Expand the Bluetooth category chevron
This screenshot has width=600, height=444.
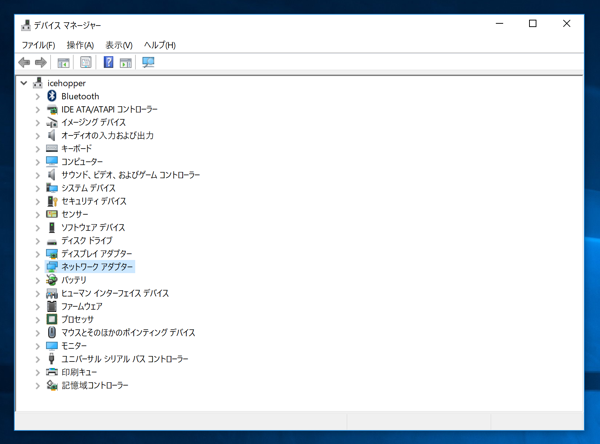point(38,96)
